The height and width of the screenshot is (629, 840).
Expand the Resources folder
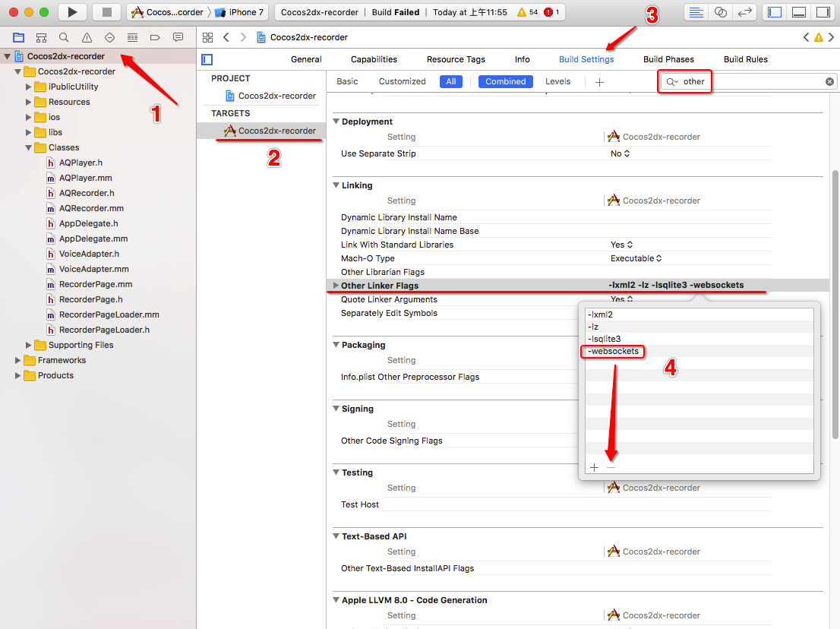pos(28,102)
